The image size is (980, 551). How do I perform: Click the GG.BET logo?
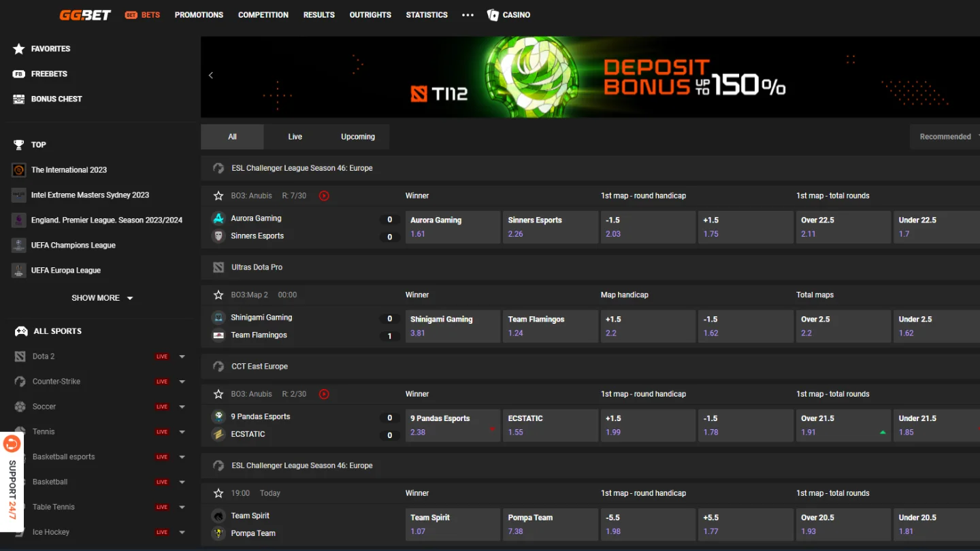click(x=85, y=15)
